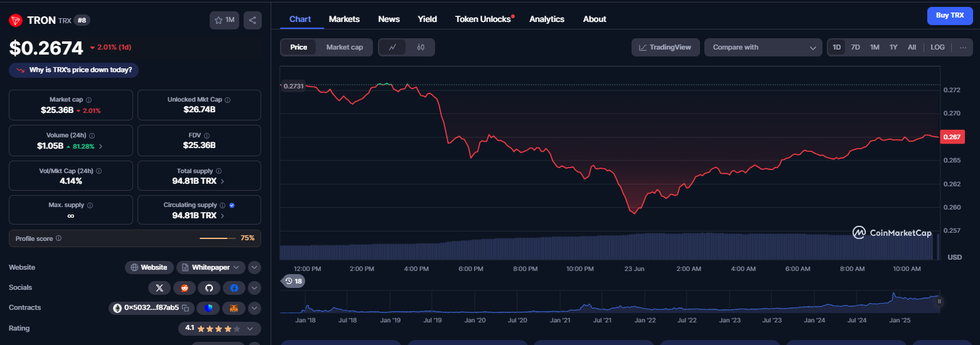Click info icon beside Unlocked Mkt Cap
The image size is (980, 345).
pos(227,100)
